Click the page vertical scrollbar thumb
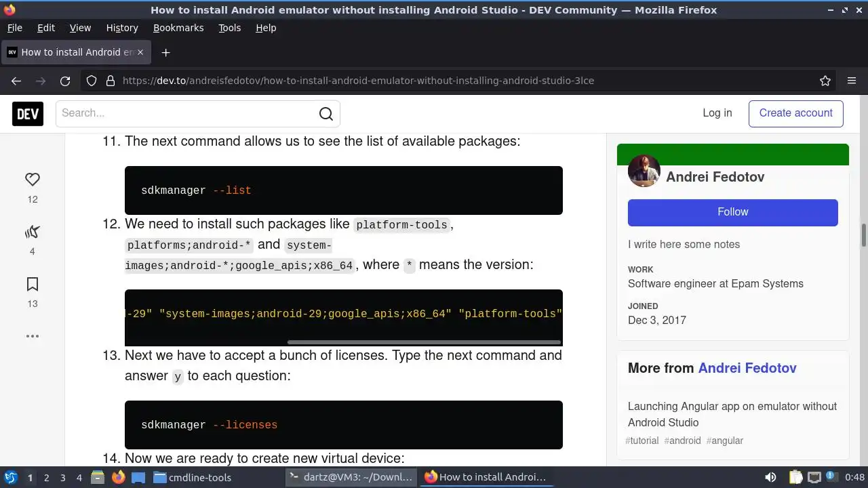This screenshot has height=488, width=868. pyautogui.click(x=864, y=235)
